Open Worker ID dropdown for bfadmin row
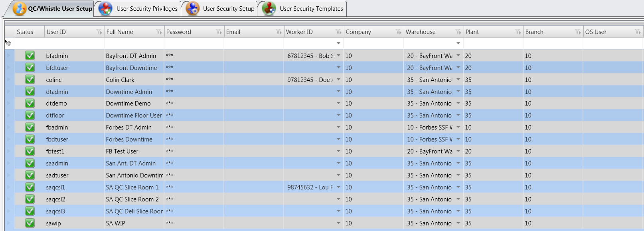The image size is (644, 231). point(338,56)
